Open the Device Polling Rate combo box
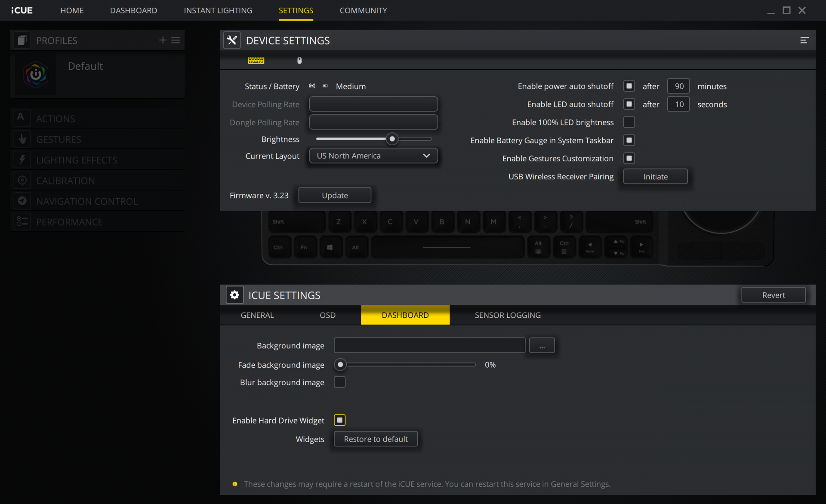This screenshot has width=826, height=504. click(373, 104)
